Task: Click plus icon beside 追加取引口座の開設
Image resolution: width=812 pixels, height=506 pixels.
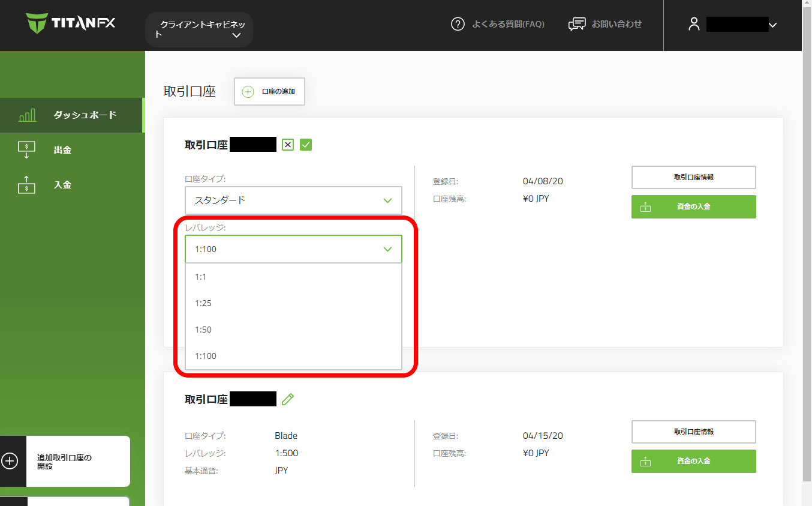Action: pos(10,461)
